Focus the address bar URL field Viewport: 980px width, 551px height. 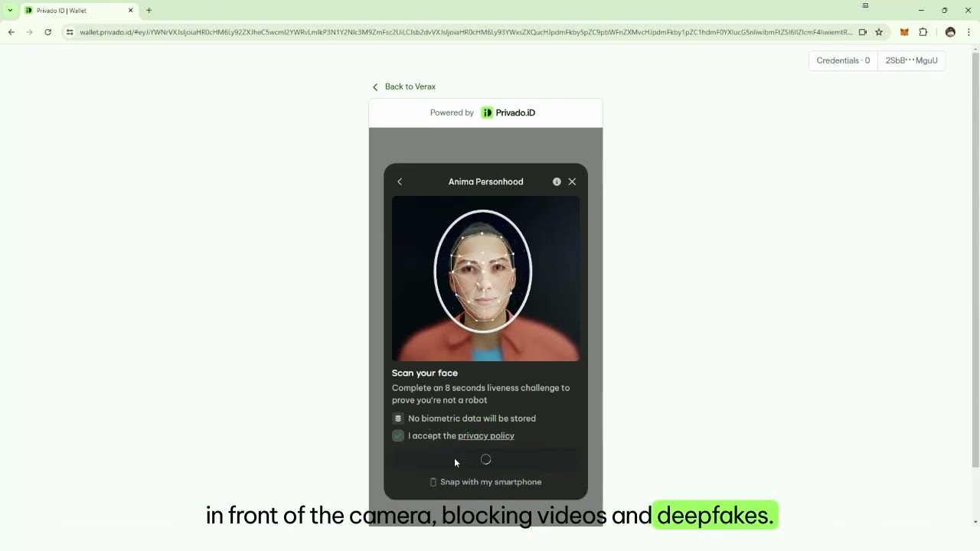click(x=465, y=32)
